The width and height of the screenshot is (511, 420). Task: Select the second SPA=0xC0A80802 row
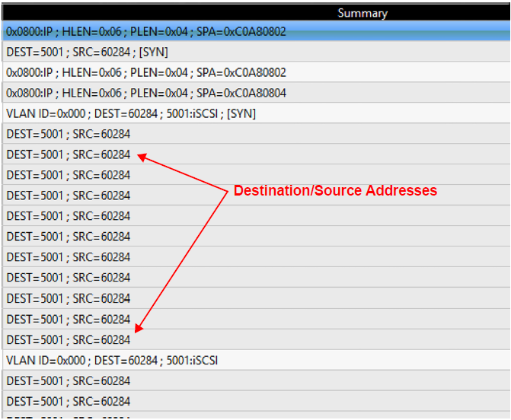pyautogui.click(x=256, y=72)
